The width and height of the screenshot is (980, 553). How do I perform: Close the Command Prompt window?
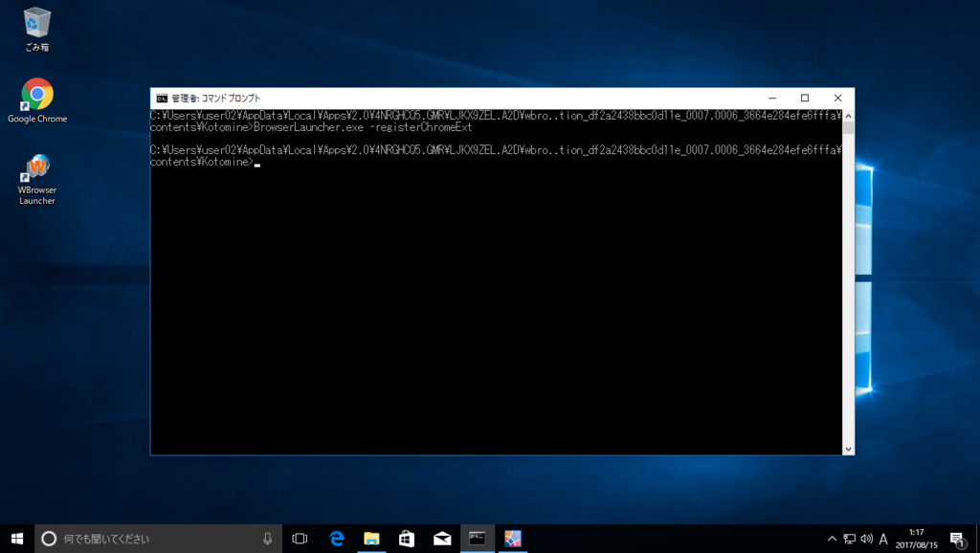tap(838, 99)
